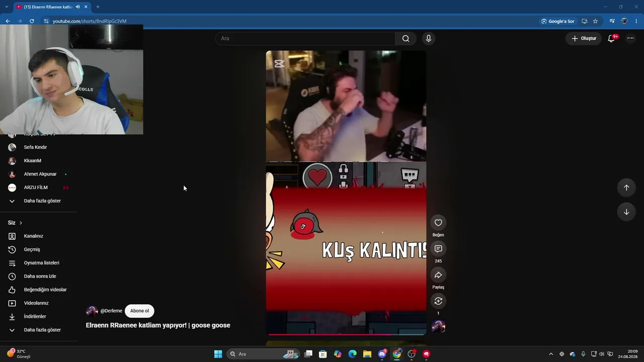Open the weather widget showing 32°C
644x362 pixels.
pyautogui.click(x=19, y=354)
